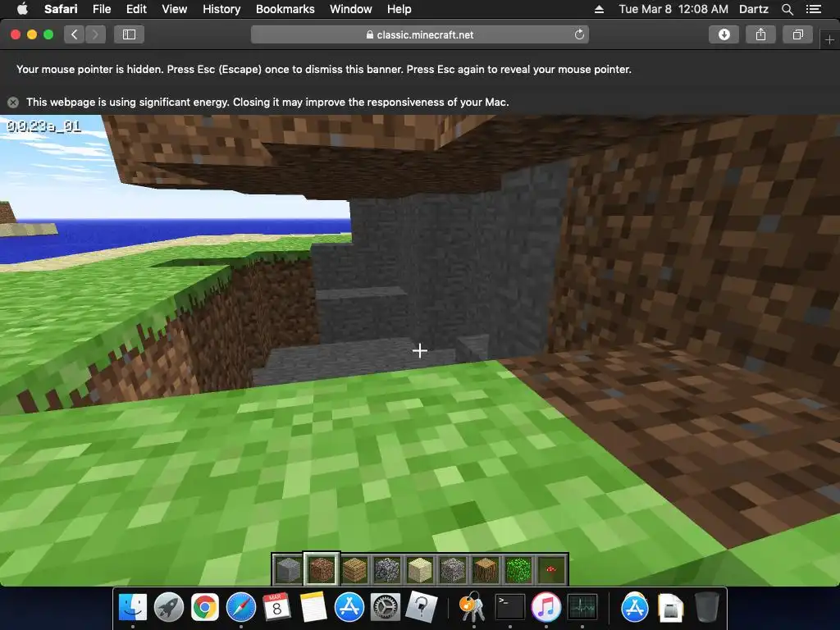The height and width of the screenshot is (630, 840).
Task: Show all tabs overview
Action: (x=797, y=34)
